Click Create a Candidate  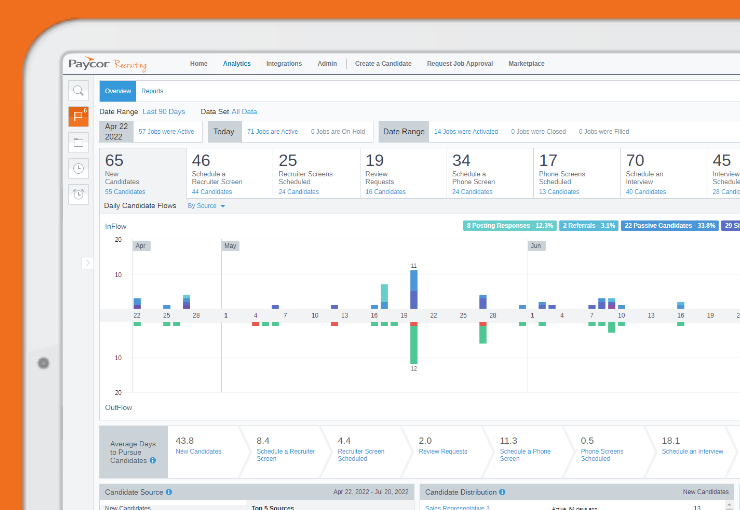click(383, 64)
